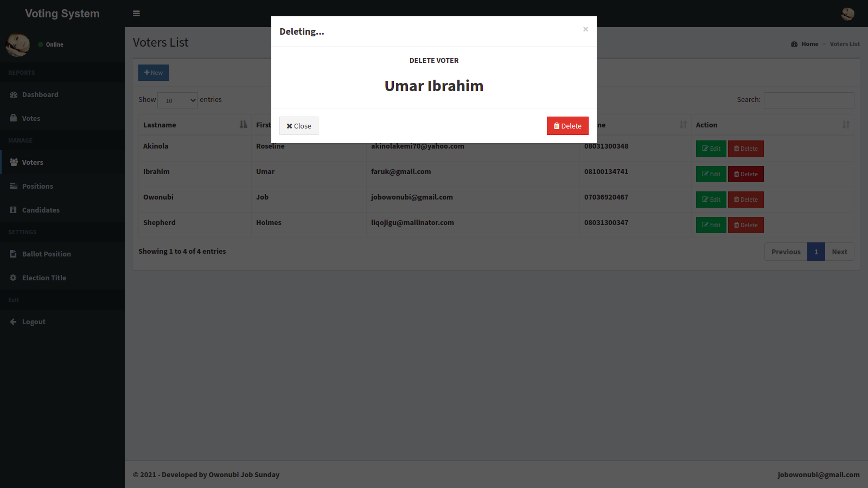Select page 1 in pagination

(x=816, y=252)
